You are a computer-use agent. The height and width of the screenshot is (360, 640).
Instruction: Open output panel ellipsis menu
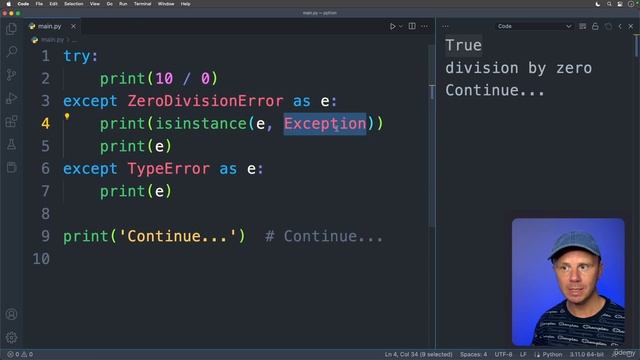point(445,26)
